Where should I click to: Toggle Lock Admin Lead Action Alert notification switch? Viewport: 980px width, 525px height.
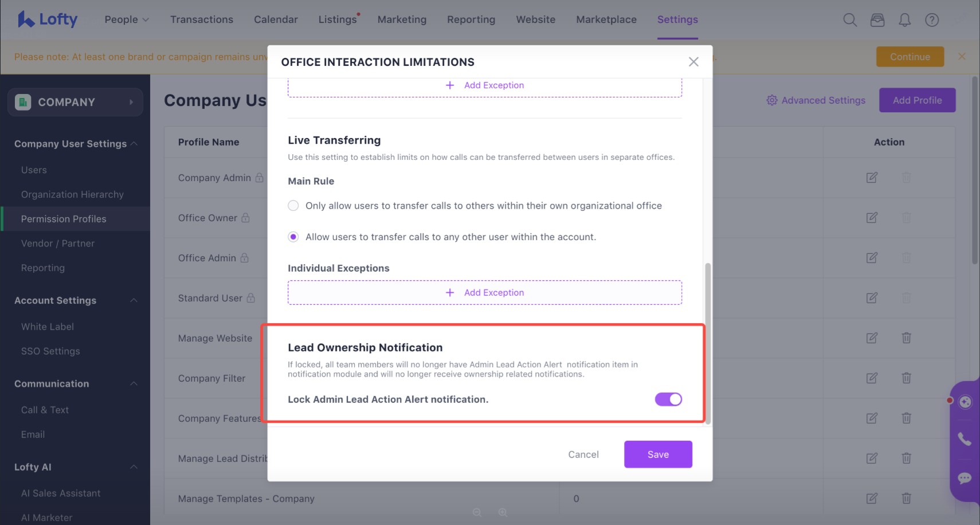(x=668, y=399)
